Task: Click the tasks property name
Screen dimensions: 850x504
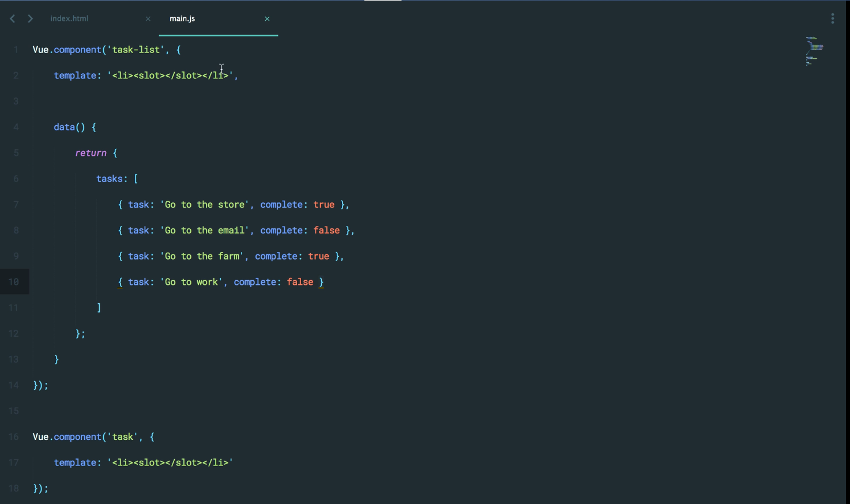Action: pyautogui.click(x=110, y=179)
